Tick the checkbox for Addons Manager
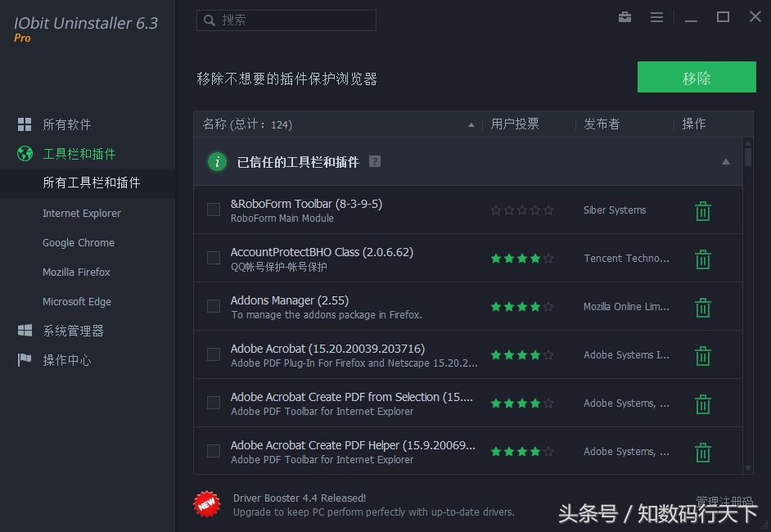The height and width of the screenshot is (532, 771). (x=214, y=306)
